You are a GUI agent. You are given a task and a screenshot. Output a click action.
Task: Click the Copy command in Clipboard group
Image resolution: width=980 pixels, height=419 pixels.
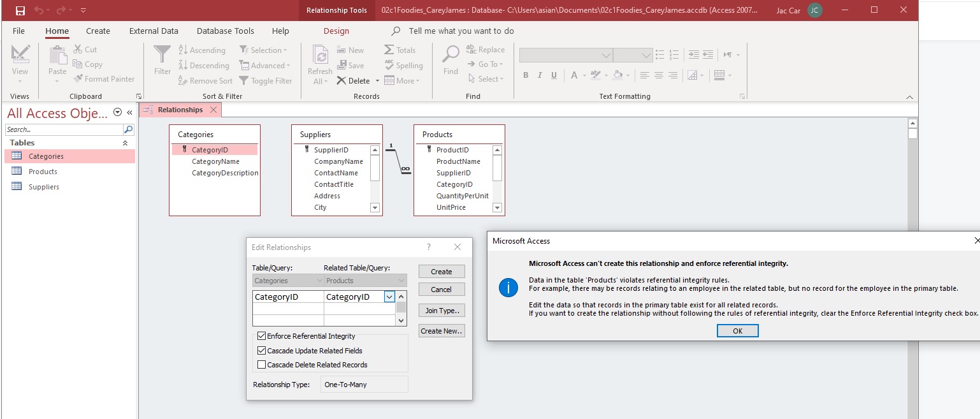pos(88,64)
